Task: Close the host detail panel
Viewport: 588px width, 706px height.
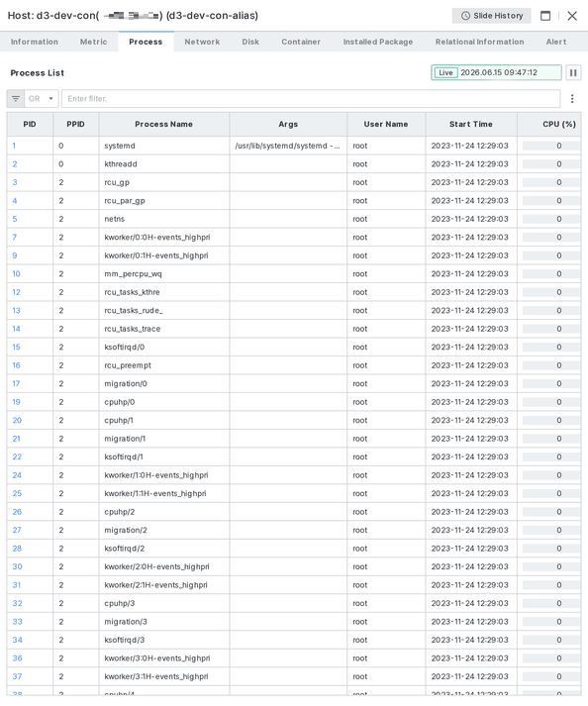Action: [x=572, y=16]
